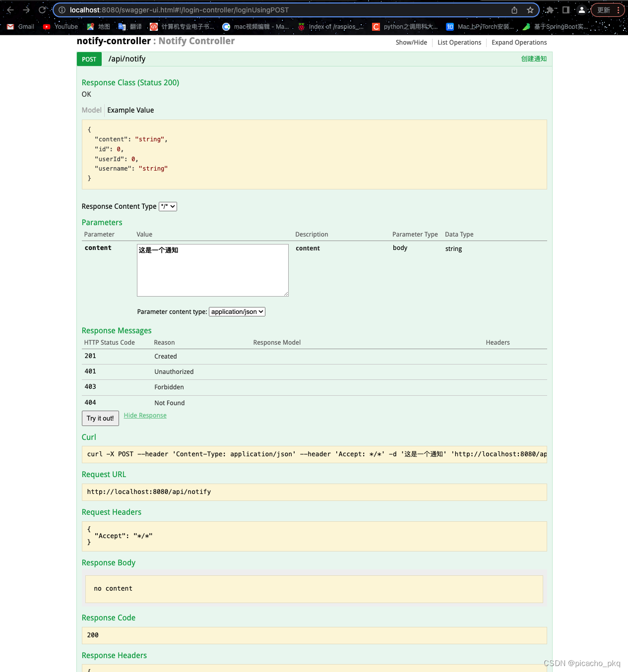Click the Response Class (Status 200) heading
This screenshot has width=628, height=672.
(130, 83)
